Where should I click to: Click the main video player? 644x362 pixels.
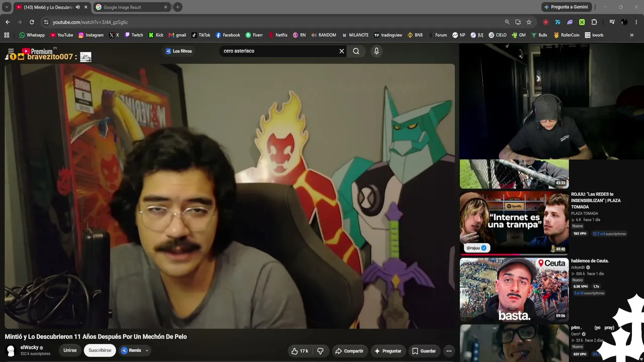[x=229, y=196]
